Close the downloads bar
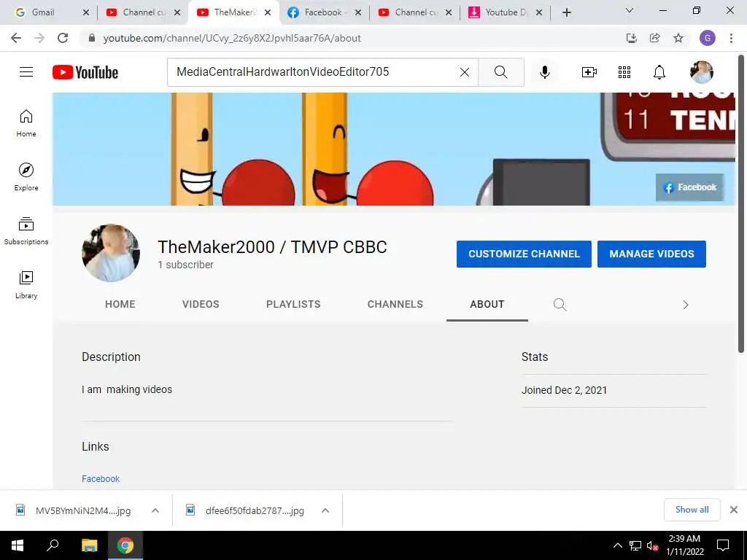747x560 pixels. 734,510
